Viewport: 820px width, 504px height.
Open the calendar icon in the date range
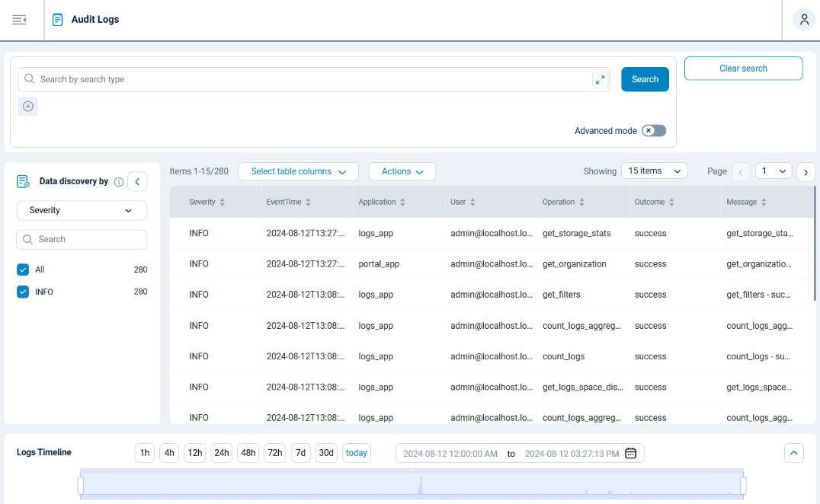[630, 452]
